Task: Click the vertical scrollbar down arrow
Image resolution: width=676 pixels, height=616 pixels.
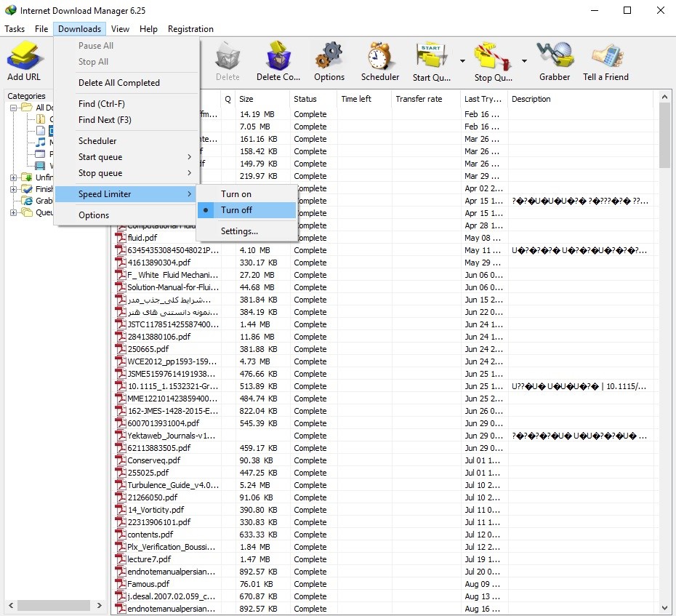Action: tap(665, 608)
